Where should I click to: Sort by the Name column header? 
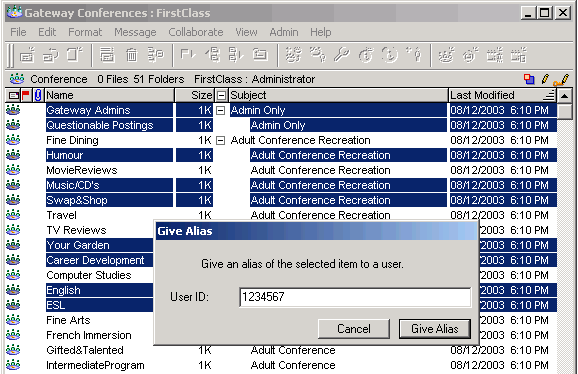coord(109,95)
